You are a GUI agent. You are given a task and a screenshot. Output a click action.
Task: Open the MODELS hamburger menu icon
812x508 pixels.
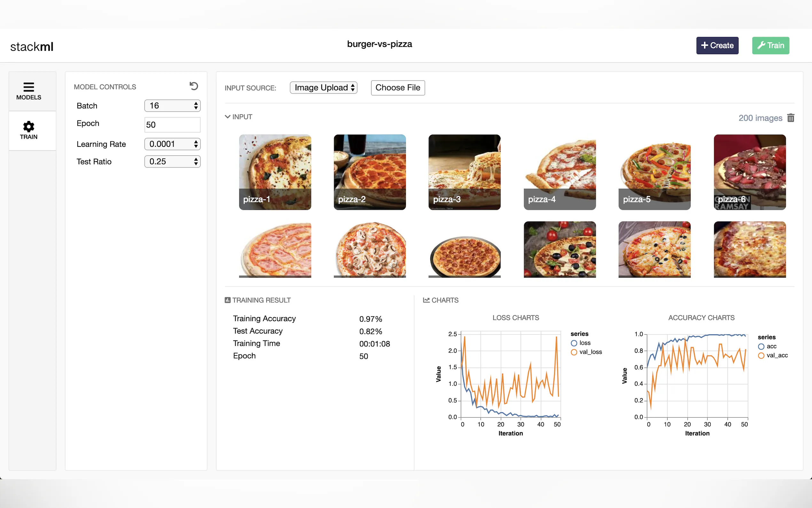28,87
